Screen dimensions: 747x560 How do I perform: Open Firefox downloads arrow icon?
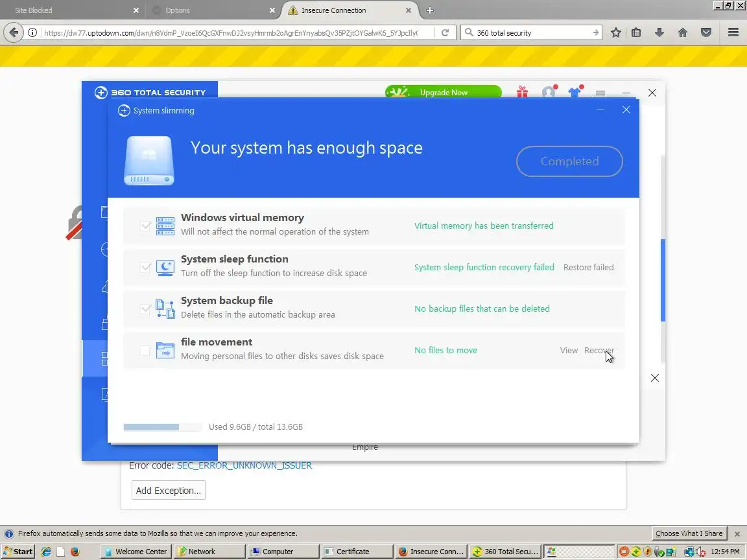659,32
